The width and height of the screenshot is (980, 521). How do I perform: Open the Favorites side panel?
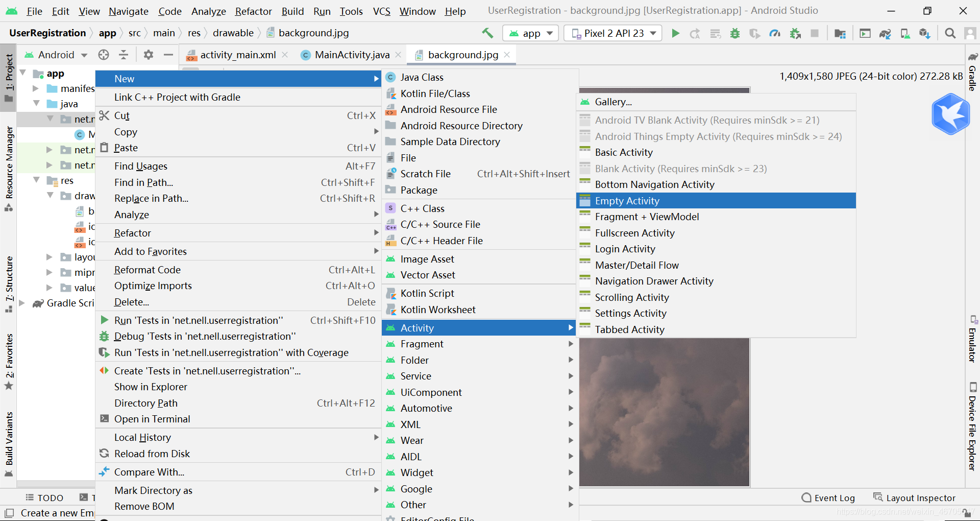[9, 362]
